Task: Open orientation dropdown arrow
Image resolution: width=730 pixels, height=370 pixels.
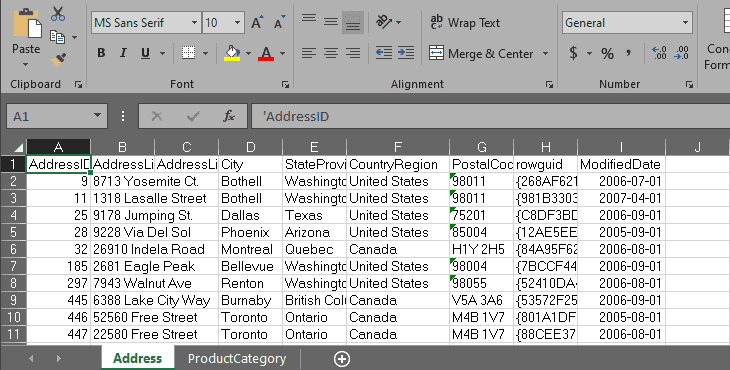Action: (x=399, y=22)
